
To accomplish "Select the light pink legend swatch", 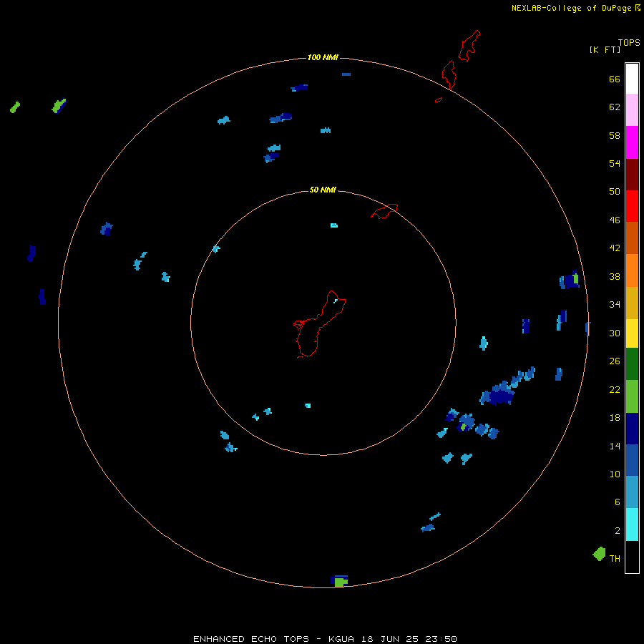I will coord(632,109).
